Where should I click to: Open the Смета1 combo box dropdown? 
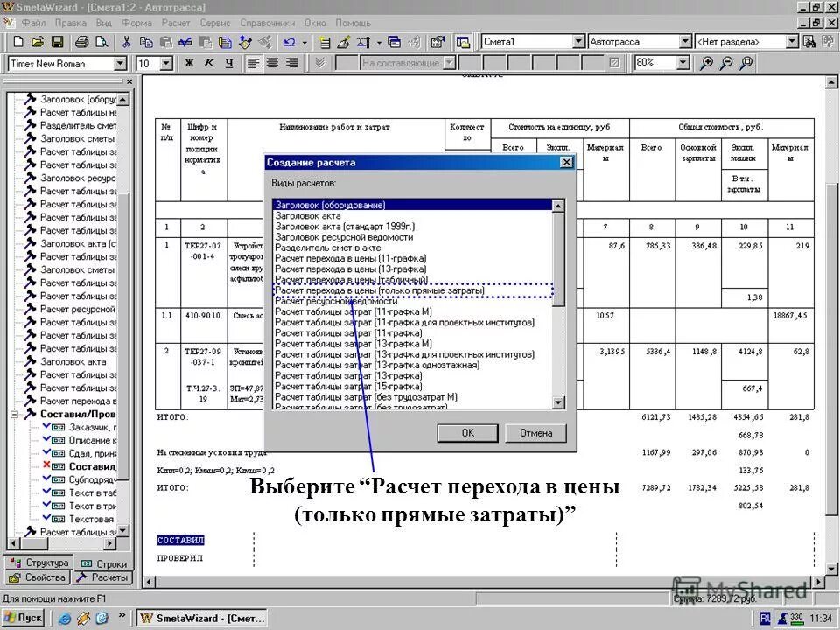(578, 42)
